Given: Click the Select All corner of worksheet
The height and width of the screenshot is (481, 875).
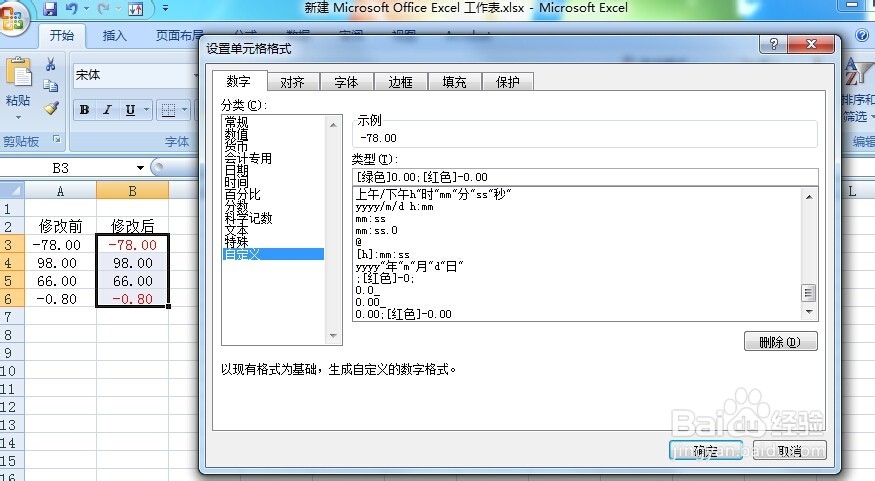Looking at the screenshot, I should [x=12, y=190].
